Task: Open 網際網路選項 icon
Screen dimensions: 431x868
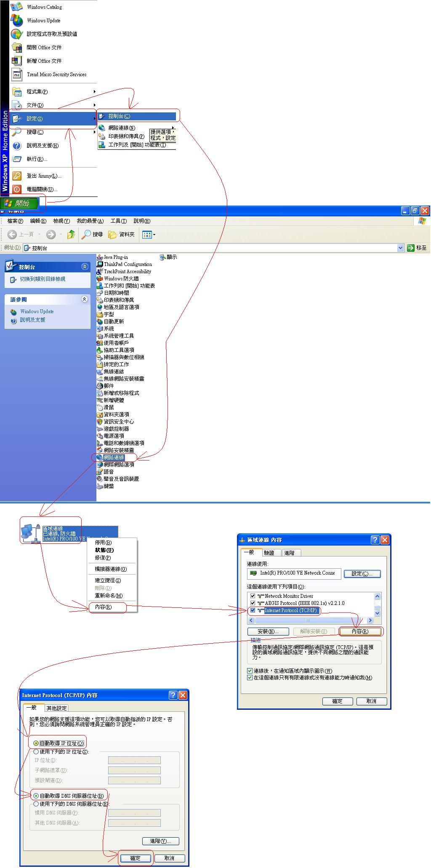Action: coord(100,465)
